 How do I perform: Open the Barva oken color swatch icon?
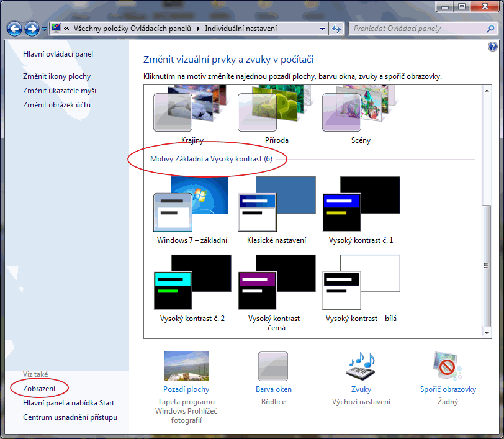pos(273,366)
